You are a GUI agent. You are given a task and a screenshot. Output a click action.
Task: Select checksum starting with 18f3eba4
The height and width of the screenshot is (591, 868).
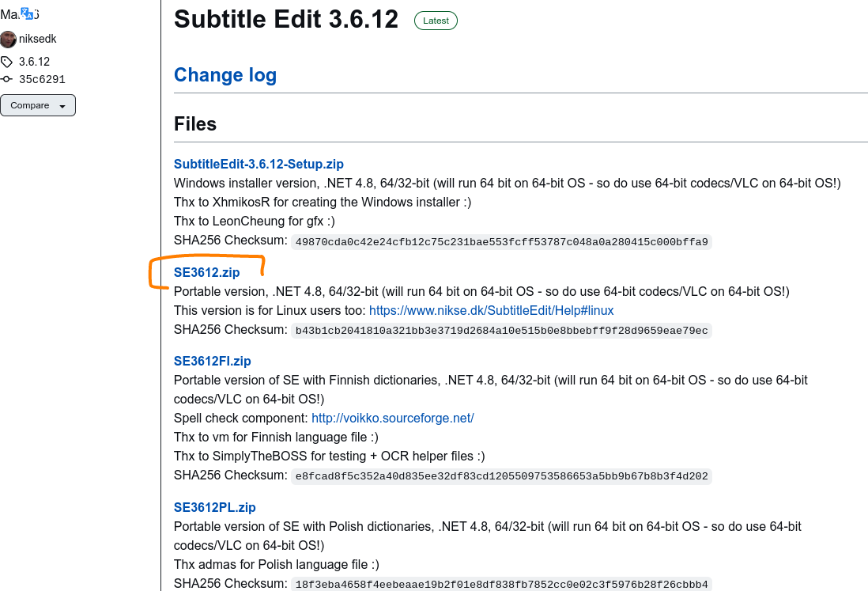click(501, 585)
